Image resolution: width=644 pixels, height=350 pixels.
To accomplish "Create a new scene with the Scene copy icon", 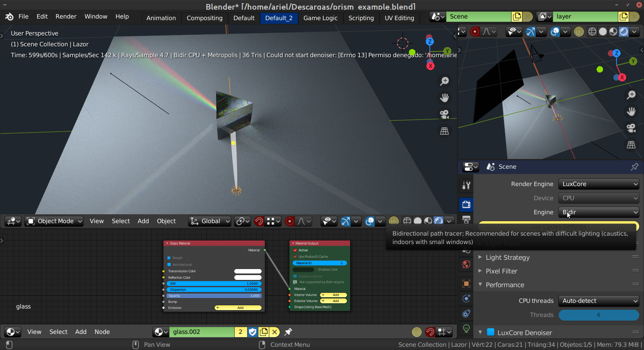I will [x=517, y=17].
